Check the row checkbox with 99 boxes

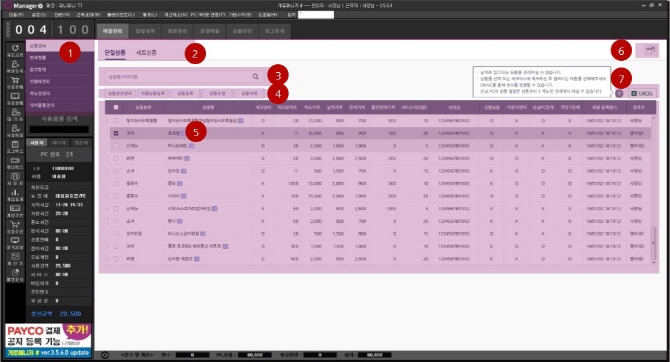click(116, 221)
